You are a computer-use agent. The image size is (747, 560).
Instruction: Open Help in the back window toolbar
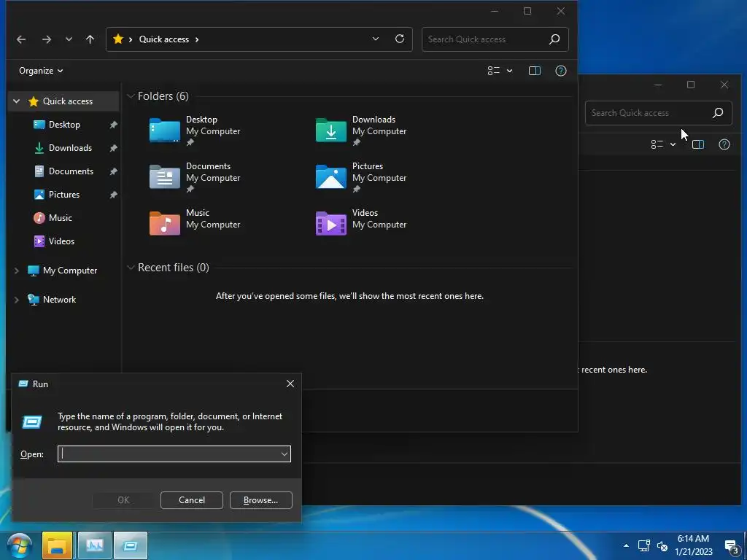pyautogui.click(x=724, y=144)
